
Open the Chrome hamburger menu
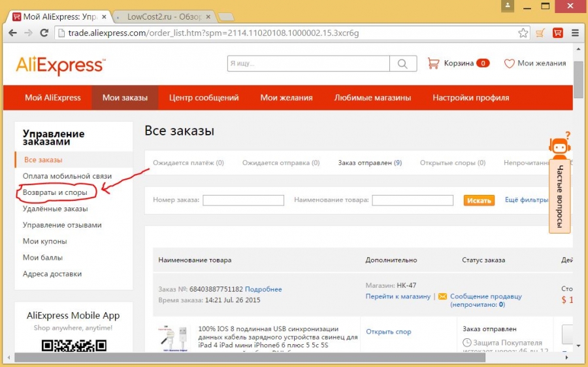tap(575, 33)
